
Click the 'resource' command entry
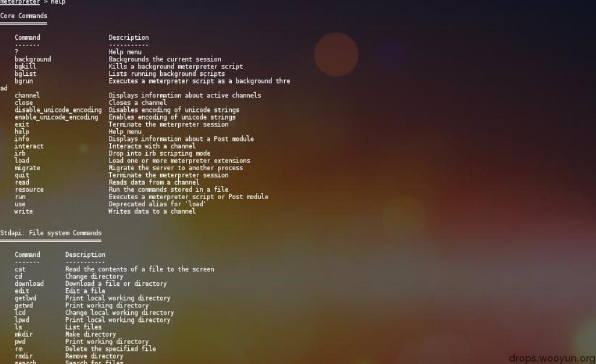[29, 190]
